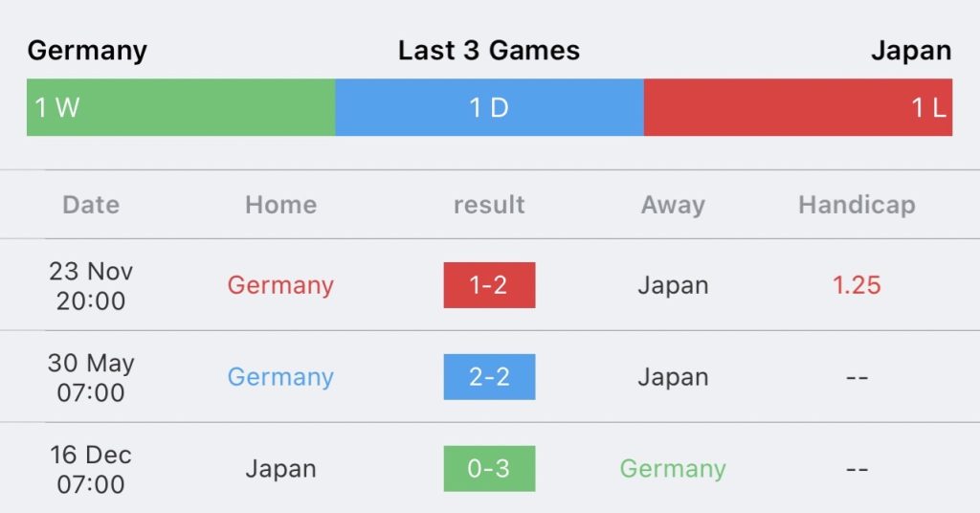Click the blue 1 D bar segment
Screen dimensions: 980x513
pyautogui.click(x=489, y=107)
